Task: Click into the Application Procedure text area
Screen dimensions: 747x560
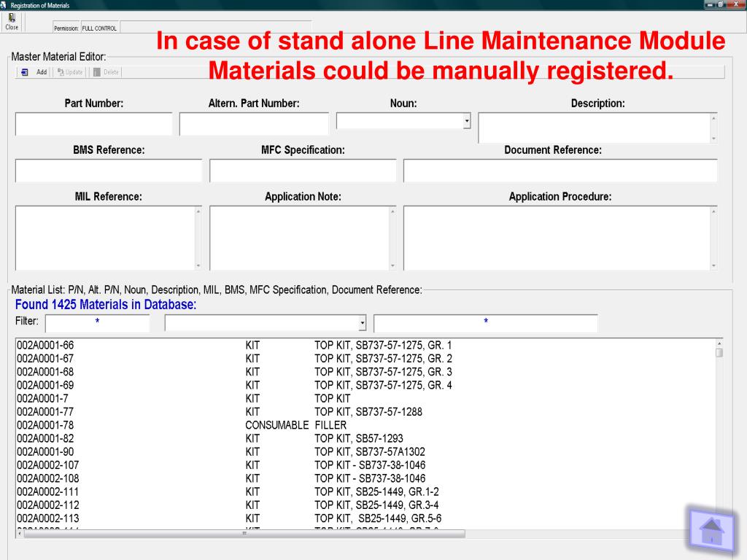Action: pyautogui.click(x=557, y=238)
